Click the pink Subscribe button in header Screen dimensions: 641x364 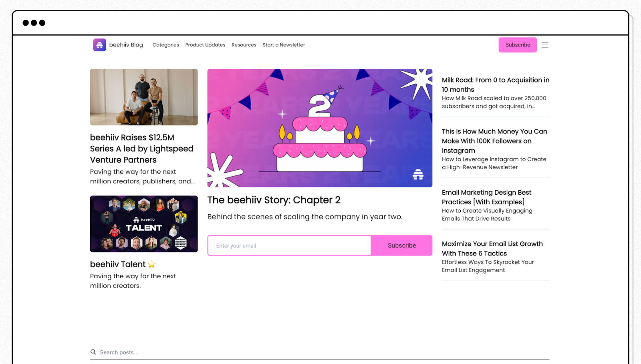coord(518,45)
